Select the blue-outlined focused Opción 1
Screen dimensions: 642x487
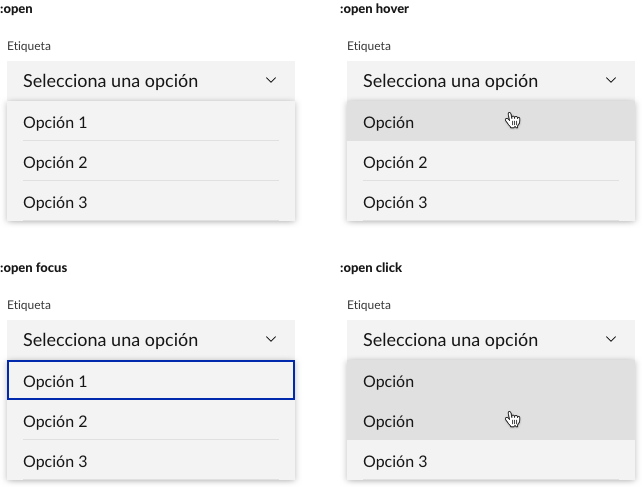(x=55, y=381)
